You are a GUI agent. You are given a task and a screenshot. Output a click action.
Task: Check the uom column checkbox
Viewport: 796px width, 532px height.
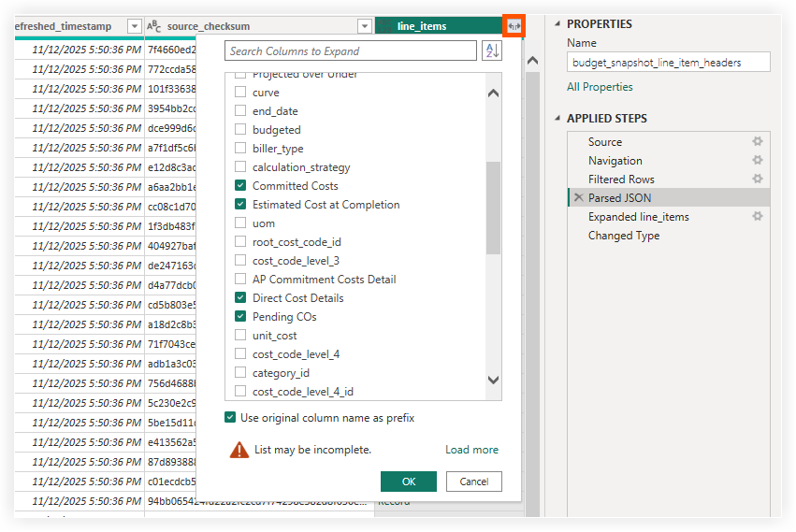point(240,223)
